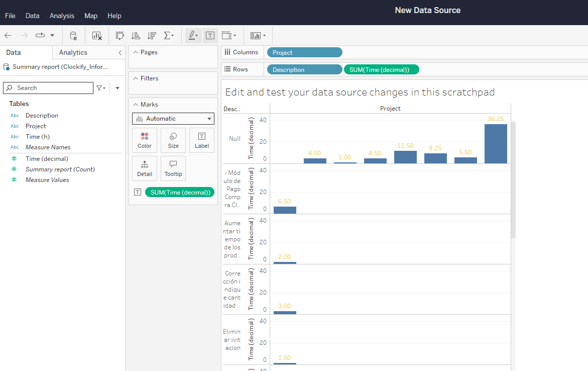
Task: Open the Analysis menu
Action: [x=62, y=16]
